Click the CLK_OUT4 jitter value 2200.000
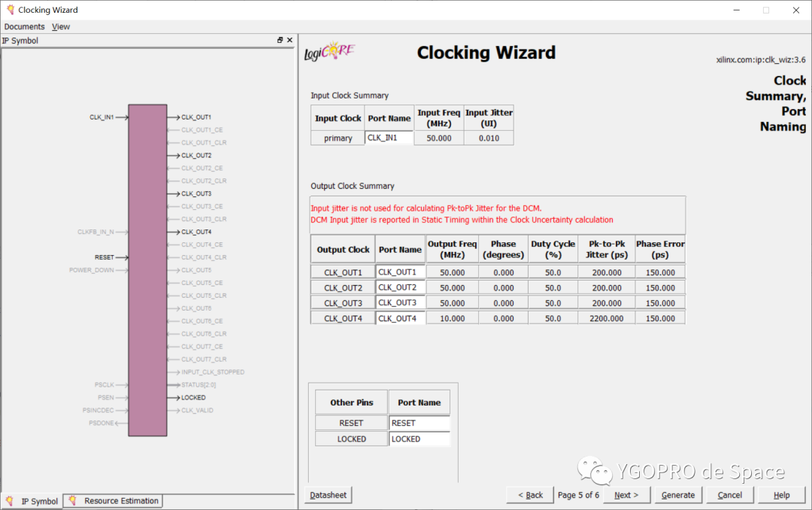 pyautogui.click(x=607, y=318)
